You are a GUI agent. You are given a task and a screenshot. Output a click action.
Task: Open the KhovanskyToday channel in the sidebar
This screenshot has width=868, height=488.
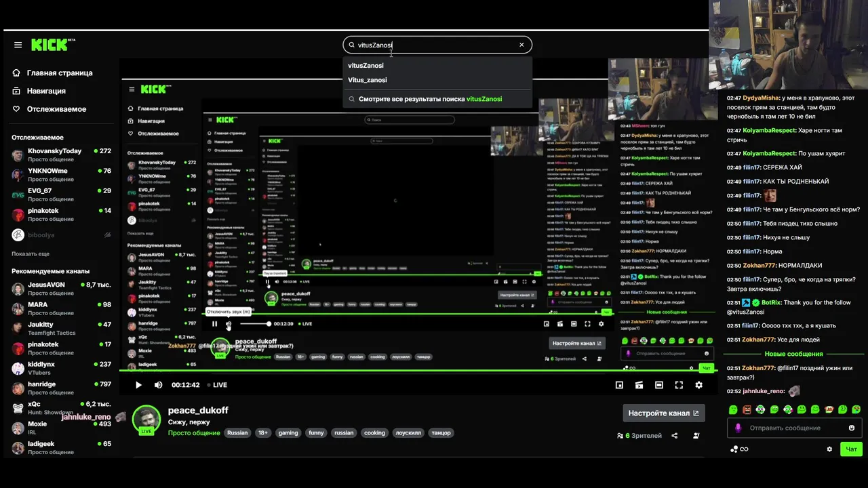pos(61,155)
